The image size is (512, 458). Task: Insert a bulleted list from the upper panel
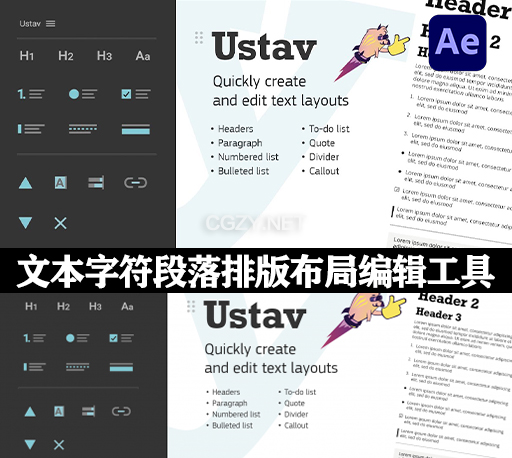(x=83, y=94)
